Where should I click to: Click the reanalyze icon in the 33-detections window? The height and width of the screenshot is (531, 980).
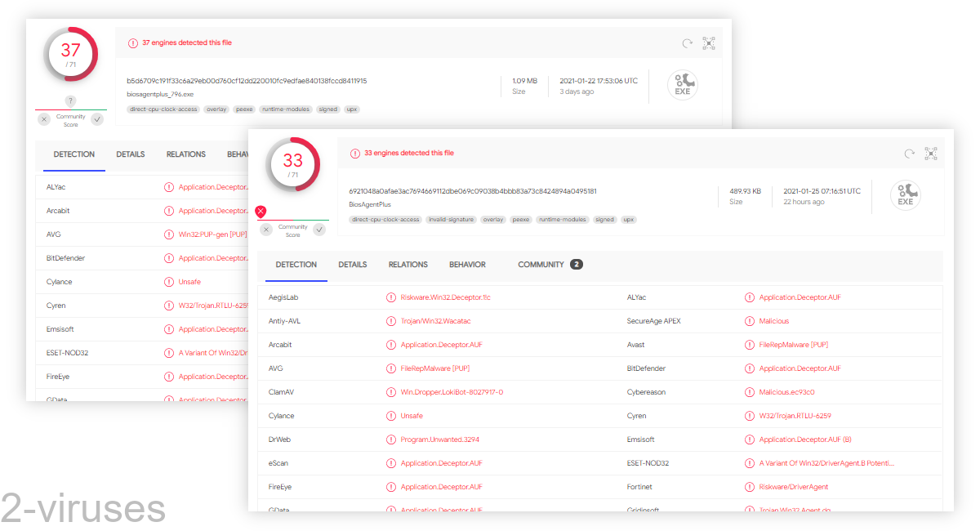click(x=910, y=154)
